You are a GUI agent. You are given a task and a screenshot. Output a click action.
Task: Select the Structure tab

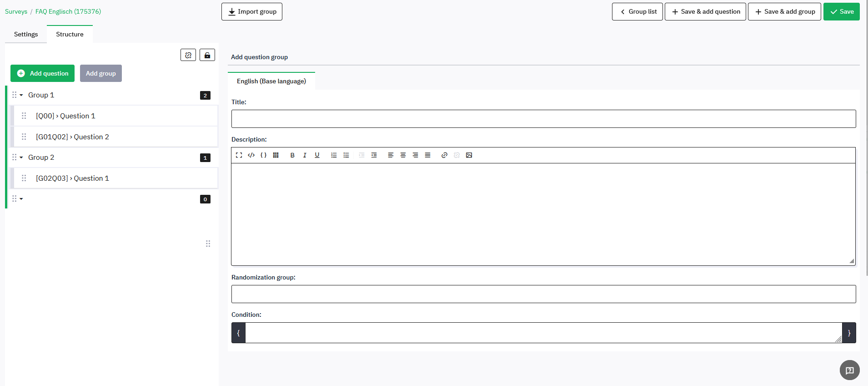(x=70, y=34)
